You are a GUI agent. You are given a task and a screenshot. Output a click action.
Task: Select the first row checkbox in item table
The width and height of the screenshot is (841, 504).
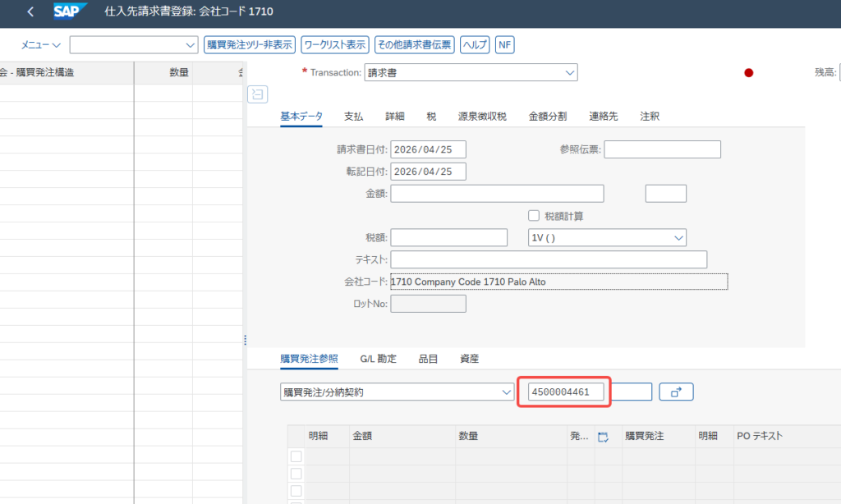click(296, 456)
